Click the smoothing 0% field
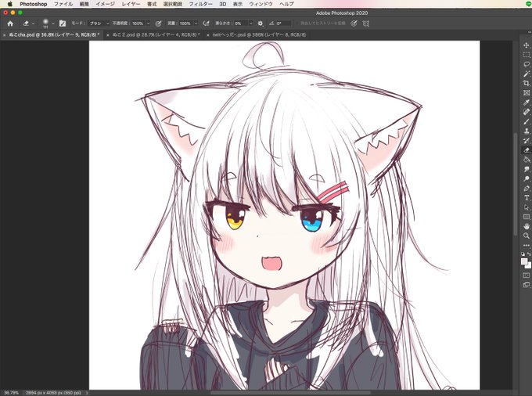 point(240,23)
